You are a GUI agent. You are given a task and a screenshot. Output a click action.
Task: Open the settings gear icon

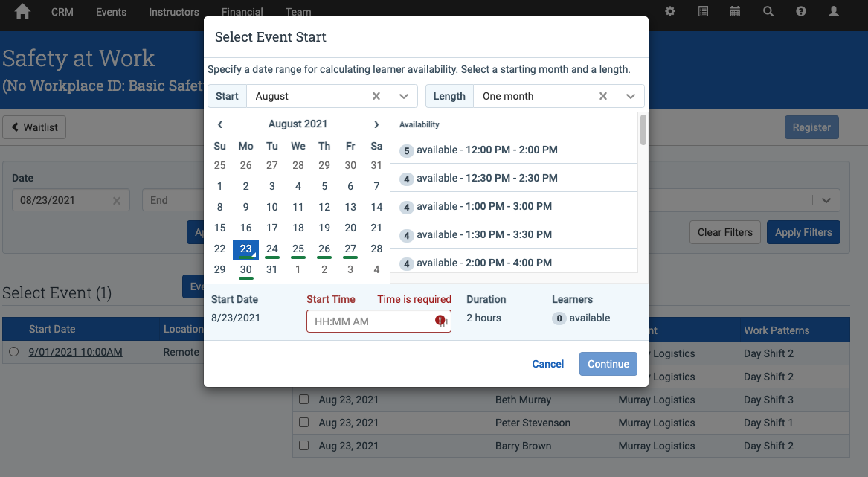pos(670,12)
